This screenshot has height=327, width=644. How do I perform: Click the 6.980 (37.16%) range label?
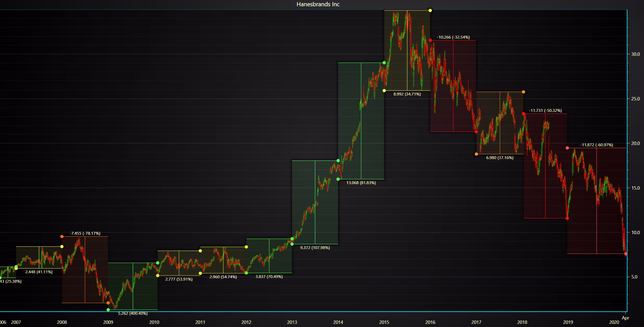(500, 158)
